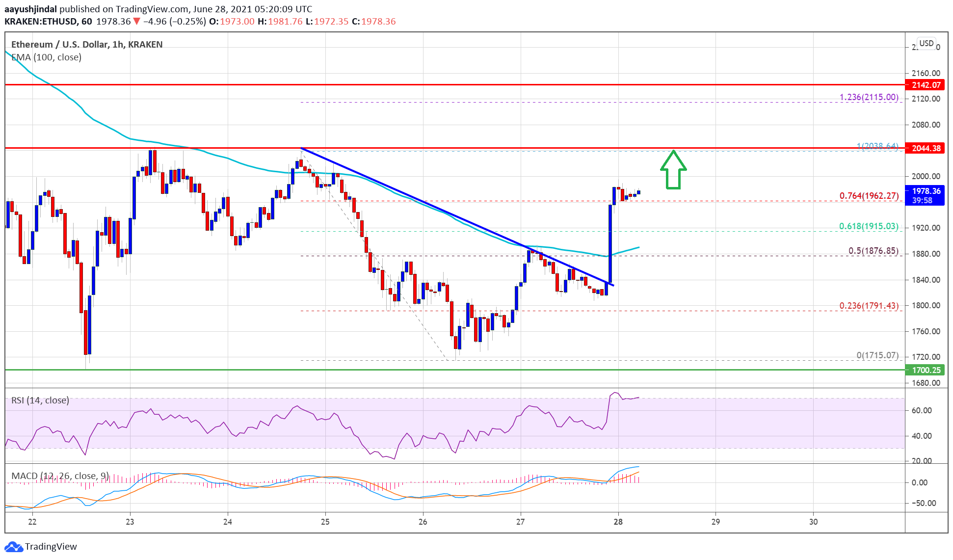Hide the MACD (12, 26, close, 9) indicator
This screenshot has width=953, height=560.
tap(59, 475)
